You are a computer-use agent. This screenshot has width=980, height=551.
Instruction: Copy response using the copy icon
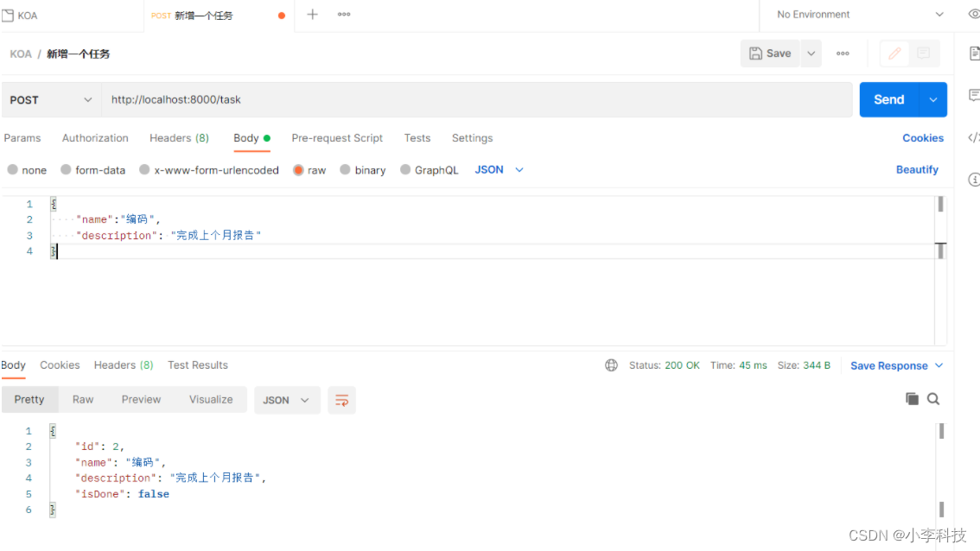pos(912,399)
